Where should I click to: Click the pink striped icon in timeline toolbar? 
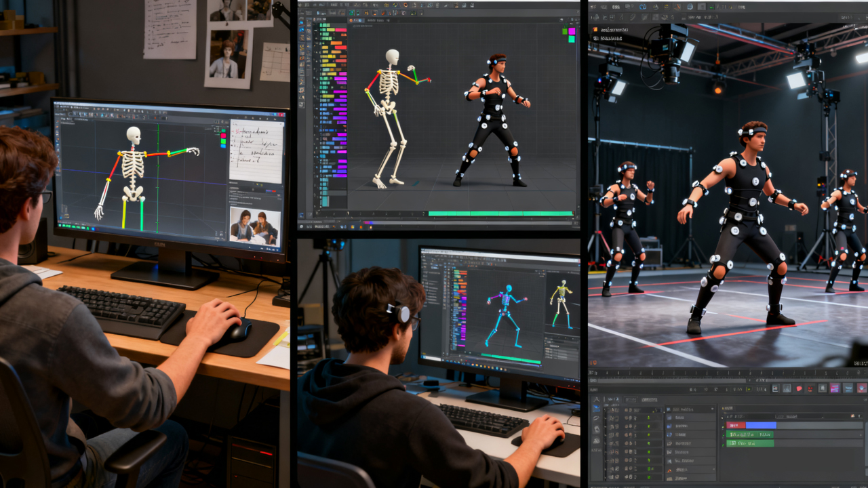coord(834,388)
